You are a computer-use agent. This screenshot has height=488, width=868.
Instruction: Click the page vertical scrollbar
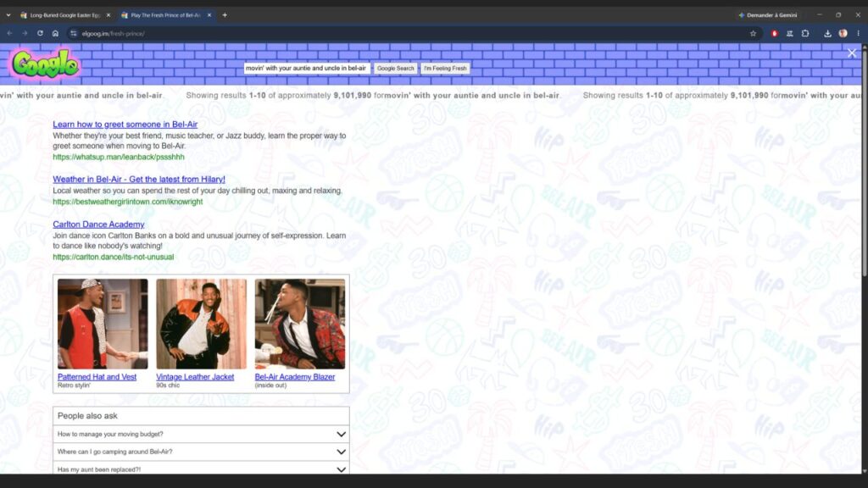pyautogui.click(x=865, y=164)
